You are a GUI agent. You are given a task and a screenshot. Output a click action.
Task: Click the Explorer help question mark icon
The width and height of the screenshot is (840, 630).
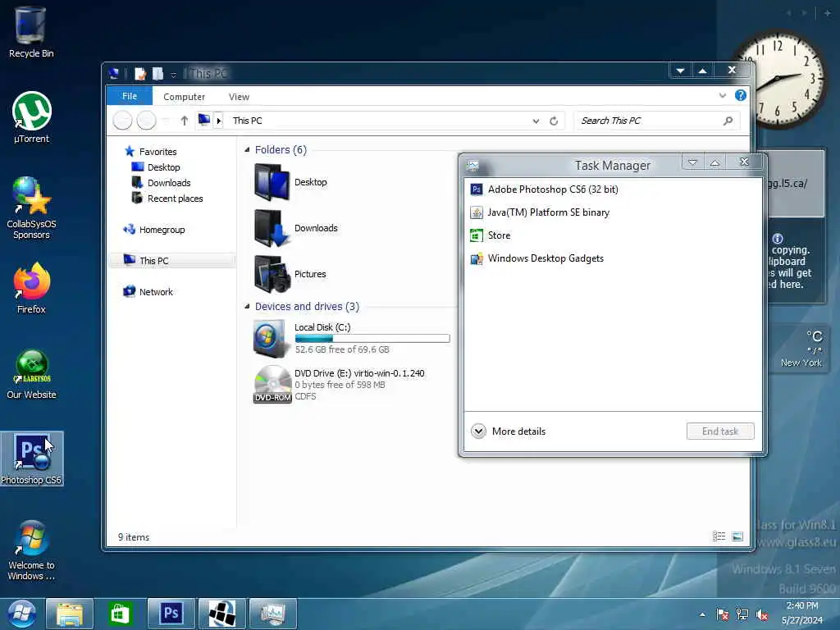pyautogui.click(x=741, y=95)
